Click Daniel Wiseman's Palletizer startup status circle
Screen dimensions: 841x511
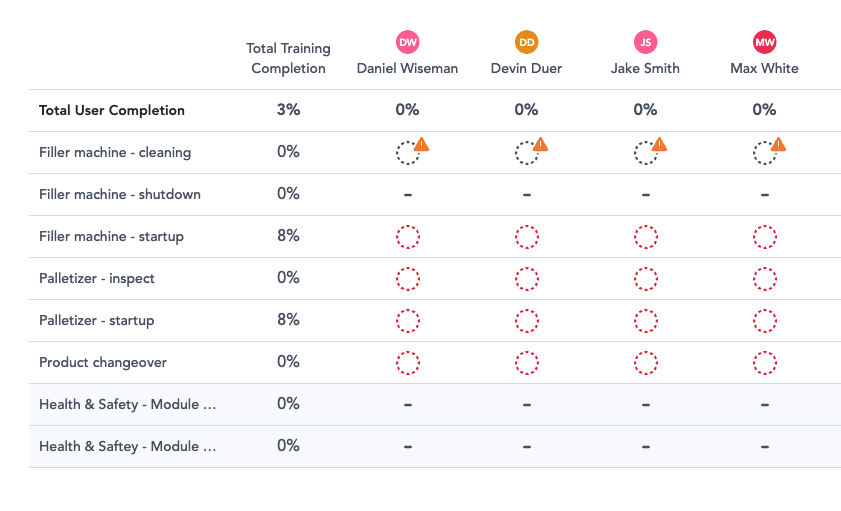[x=408, y=321]
